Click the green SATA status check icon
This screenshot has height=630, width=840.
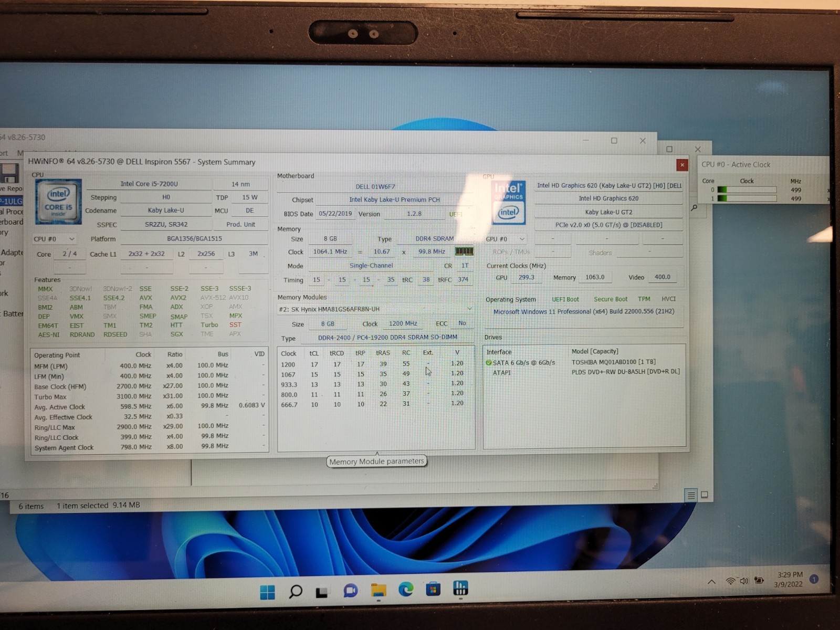489,362
